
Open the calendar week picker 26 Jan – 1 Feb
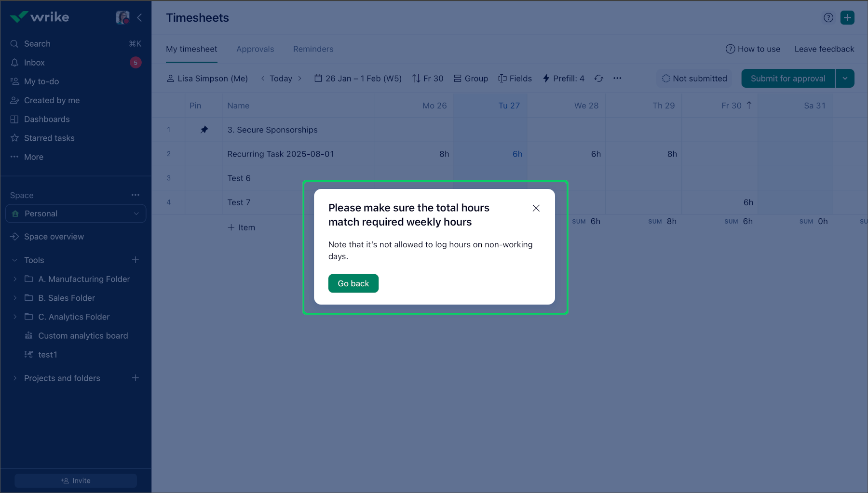coord(357,78)
